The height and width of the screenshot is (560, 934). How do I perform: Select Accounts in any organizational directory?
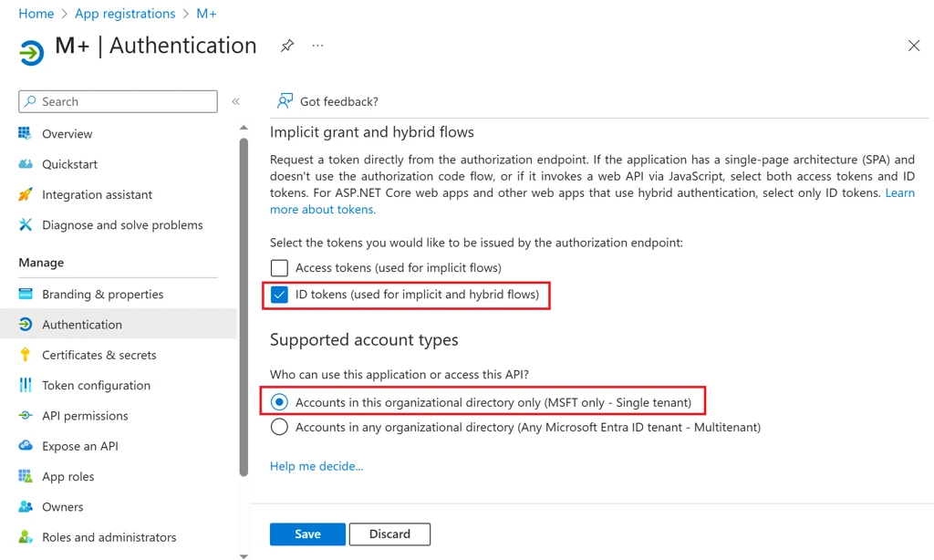[278, 426]
